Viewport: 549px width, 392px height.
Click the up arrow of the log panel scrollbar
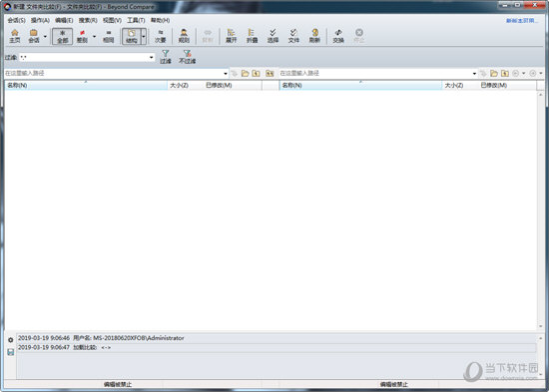[541, 338]
